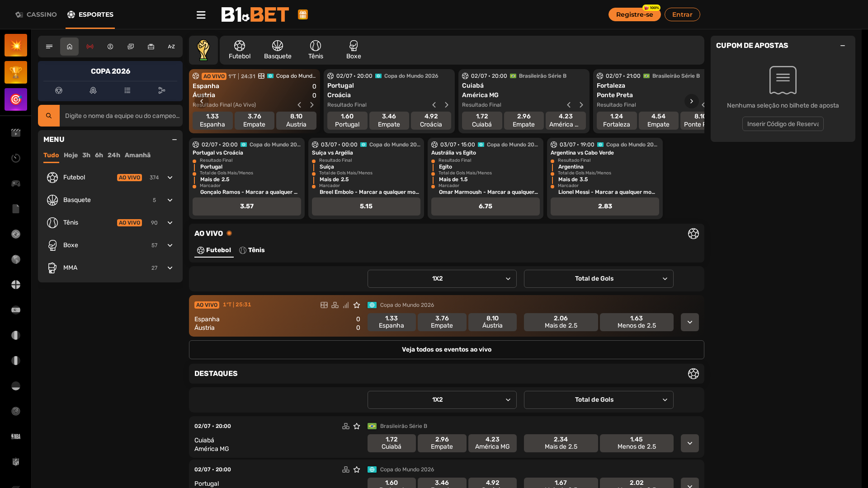This screenshot has height=488, width=868.
Task: Select Boxe in the top sports bar
Action: [354, 50]
